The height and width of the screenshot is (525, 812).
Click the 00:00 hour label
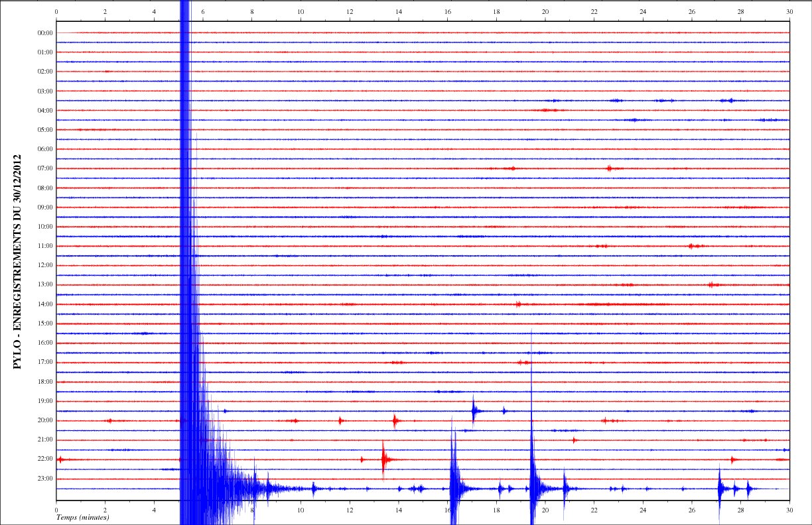pyautogui.click(x=45, y=32)
